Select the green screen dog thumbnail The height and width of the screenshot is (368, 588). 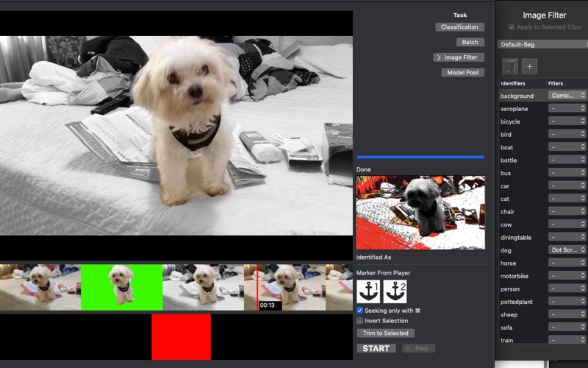[x=121, y=287]
